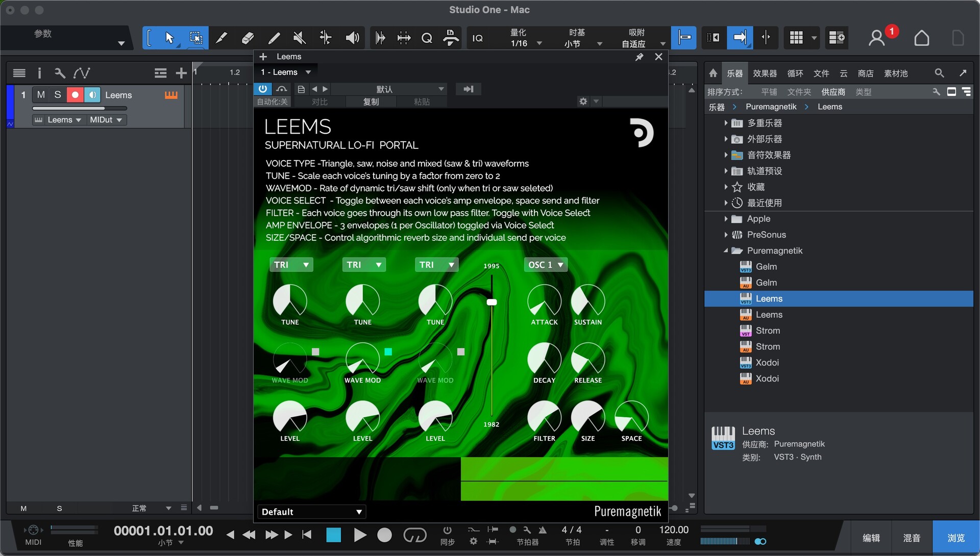Switch to the 素材池 browser tab
The height and width of the screenshot is (556, 980).
point(896,73)
